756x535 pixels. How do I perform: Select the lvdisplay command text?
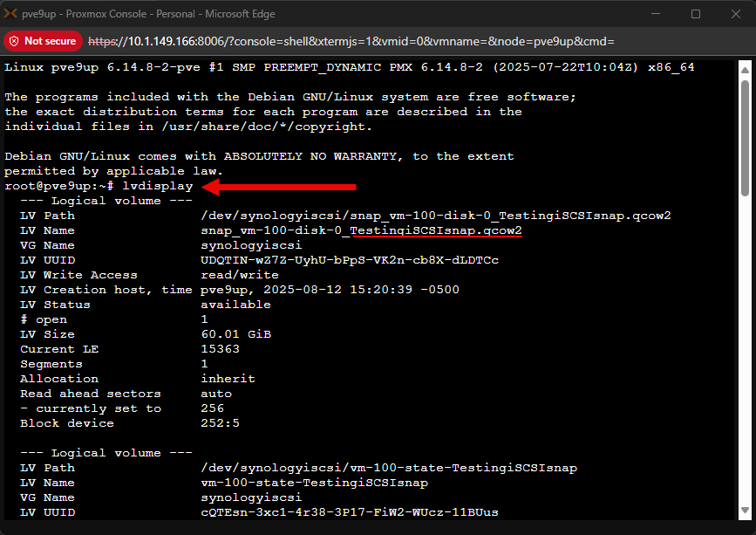(158, 185)
